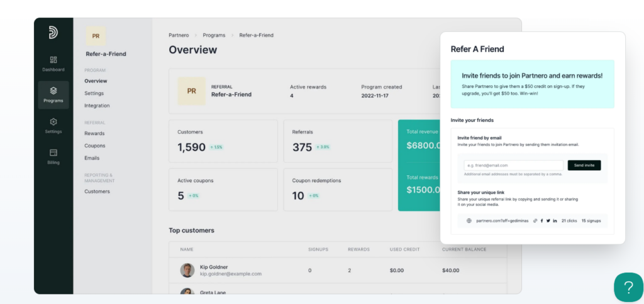
Task: Select the Programs sidebar icon
Action: point(53,94)
